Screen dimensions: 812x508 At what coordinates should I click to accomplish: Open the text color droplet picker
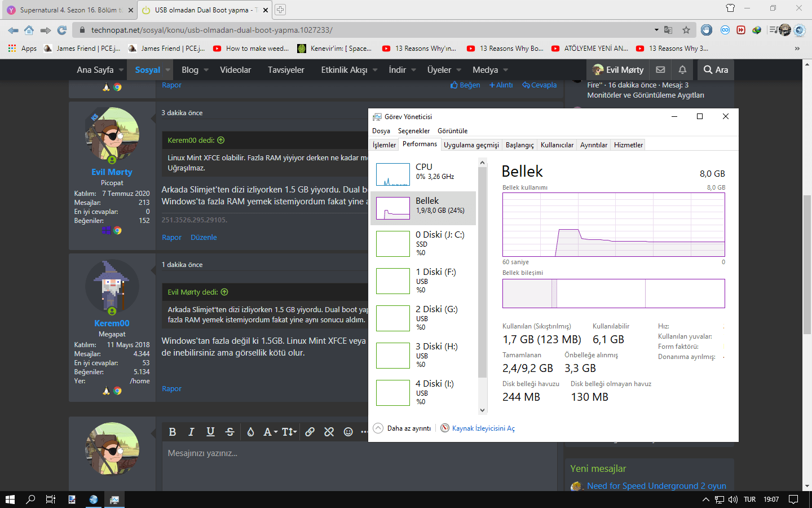coord(250,432)
